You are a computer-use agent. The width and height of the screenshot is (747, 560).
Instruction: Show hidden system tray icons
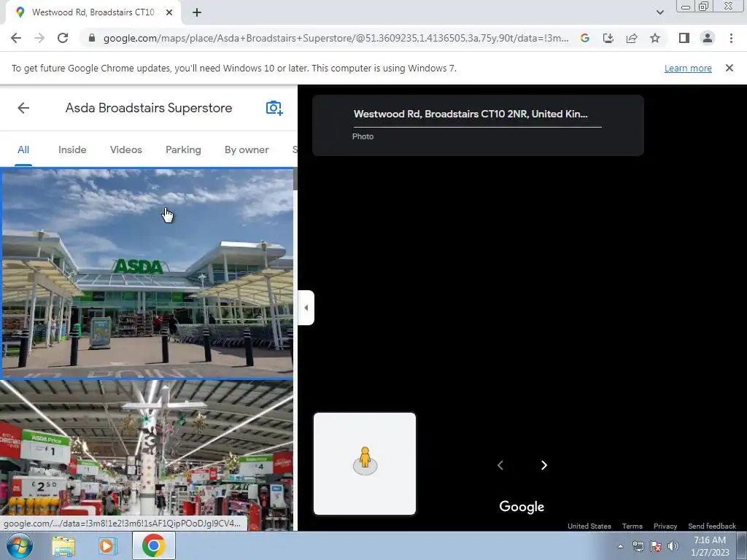pyautogui.click(x=620, y=546)
